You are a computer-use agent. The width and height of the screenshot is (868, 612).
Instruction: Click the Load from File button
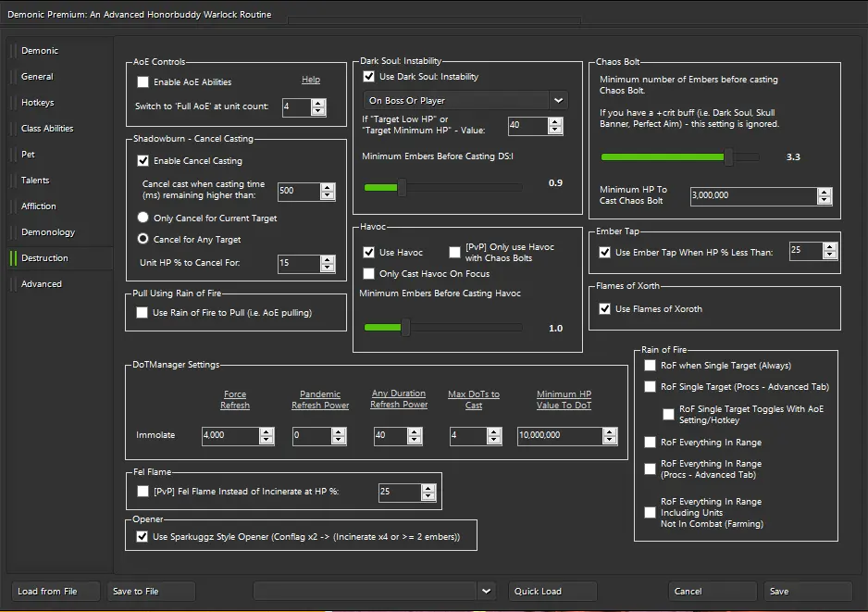56,591
